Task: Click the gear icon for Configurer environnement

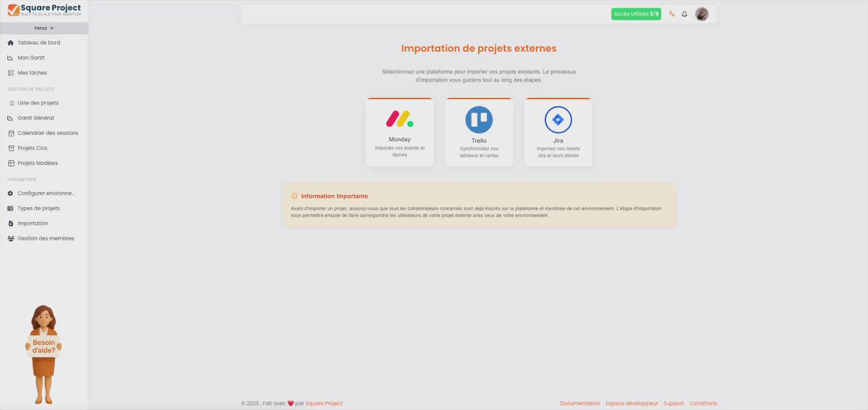Action: coord(11,193)
